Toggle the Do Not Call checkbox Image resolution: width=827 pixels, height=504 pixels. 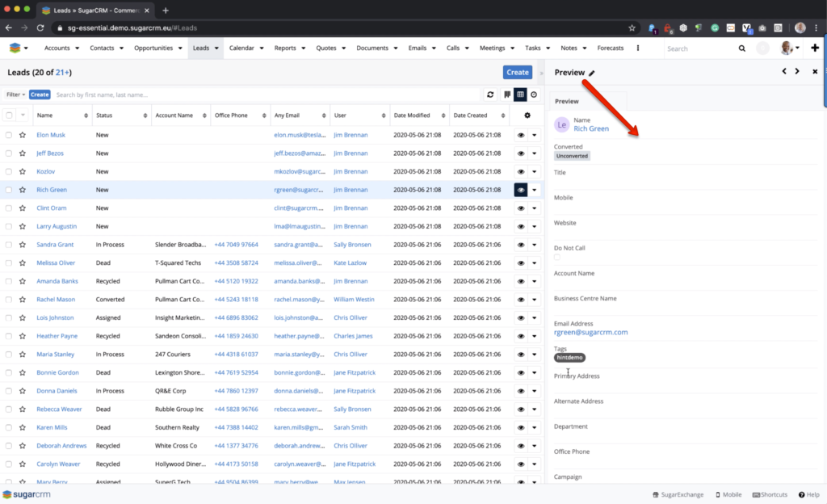click(557, 258)
